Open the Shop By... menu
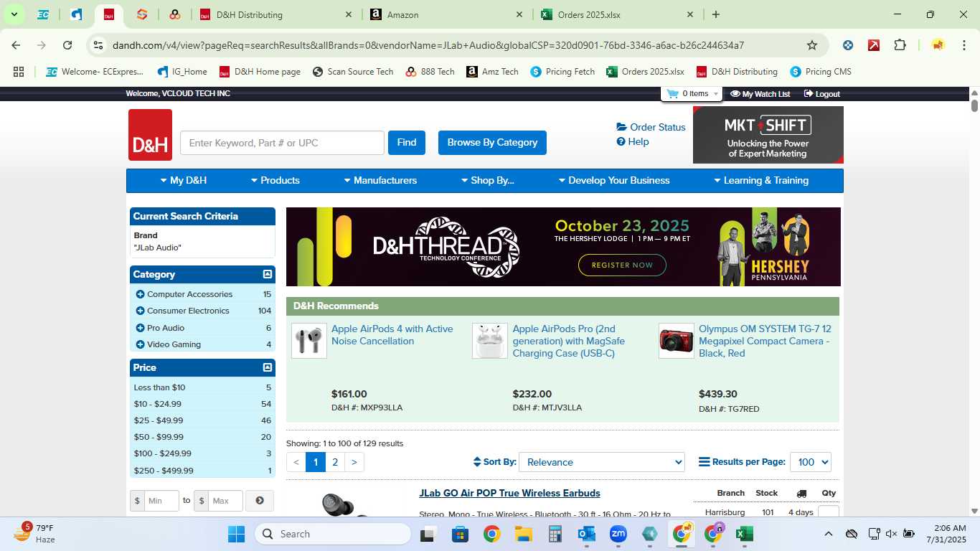The image size is (980, 551). pyautogui.click(x=487, y=180)
